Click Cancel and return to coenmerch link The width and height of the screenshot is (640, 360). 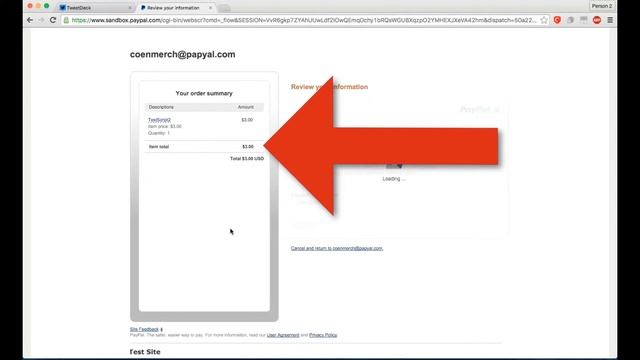[337, 248]
